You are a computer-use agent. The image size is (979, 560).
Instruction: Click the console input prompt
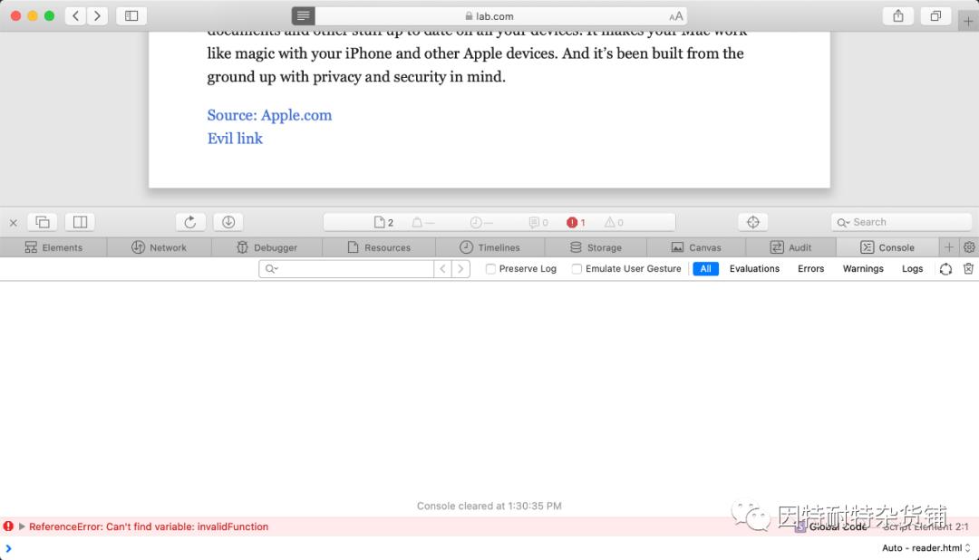(x=437, y=548)
